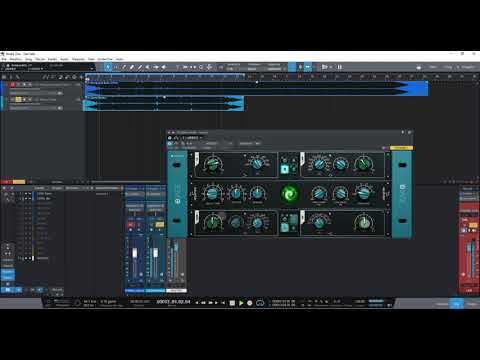Viewport: 480px width, 360px height.
Task: Select the Eraser tool in the toolbar
Action: pos(132,67)
